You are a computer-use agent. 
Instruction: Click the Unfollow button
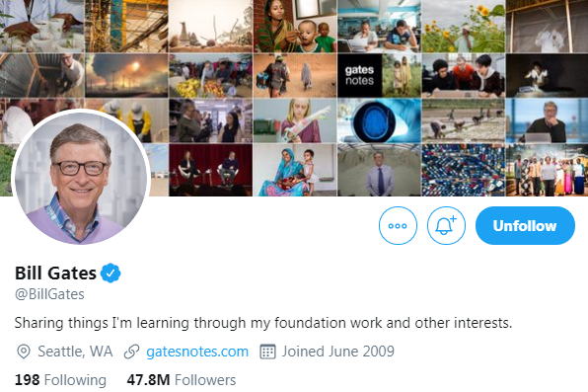point(525,226)
